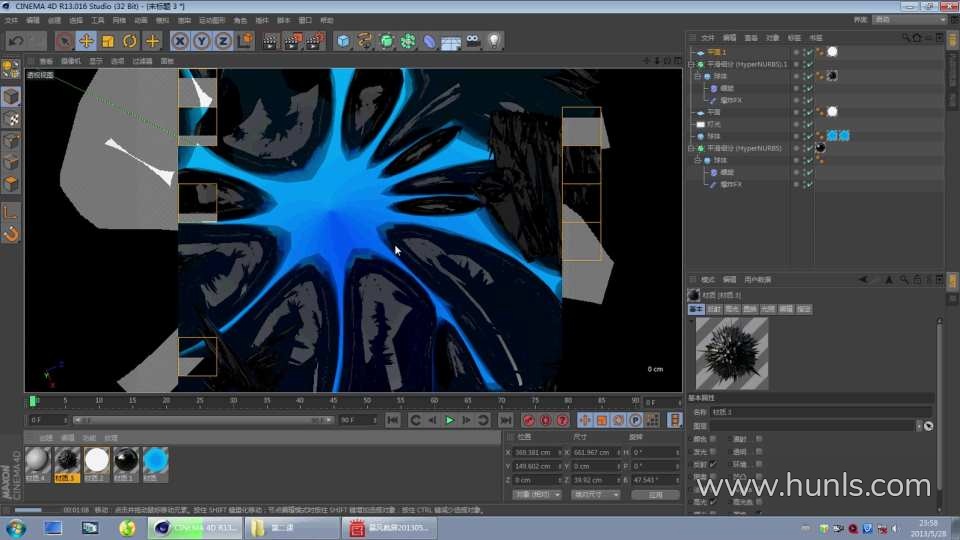
Task: Add a cube primitive object
Action: coord(343,41)
